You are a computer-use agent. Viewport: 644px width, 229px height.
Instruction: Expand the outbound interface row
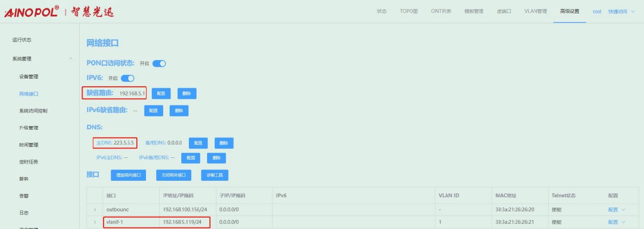tap(95, 209)
